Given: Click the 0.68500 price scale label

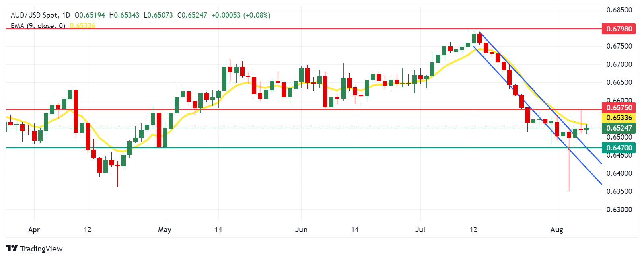Looking at the screenshot, I should click(x=619, y=10).
